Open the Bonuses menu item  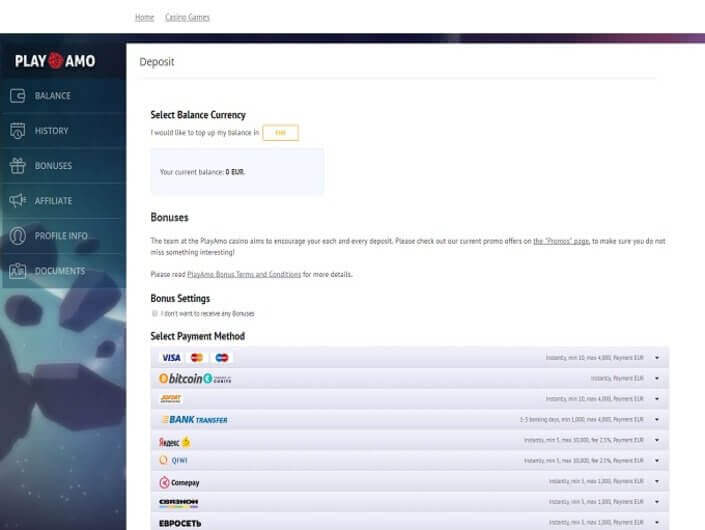click(x=63, y=165)
